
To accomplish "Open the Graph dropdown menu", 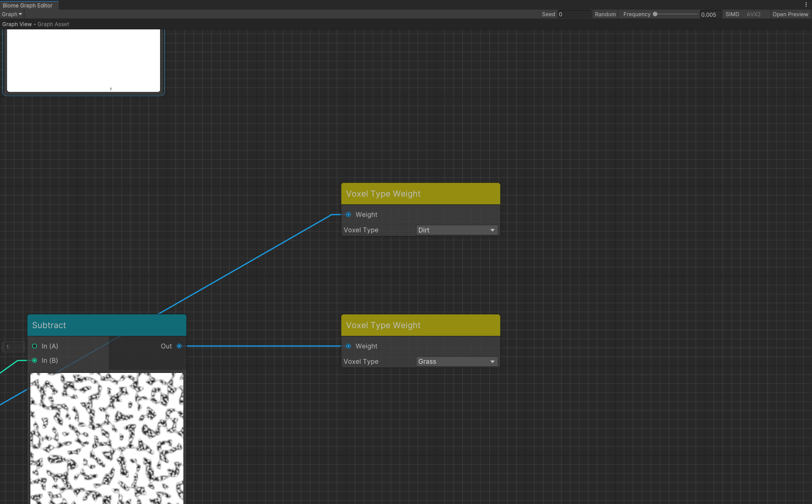I will [x=12, y=14].
